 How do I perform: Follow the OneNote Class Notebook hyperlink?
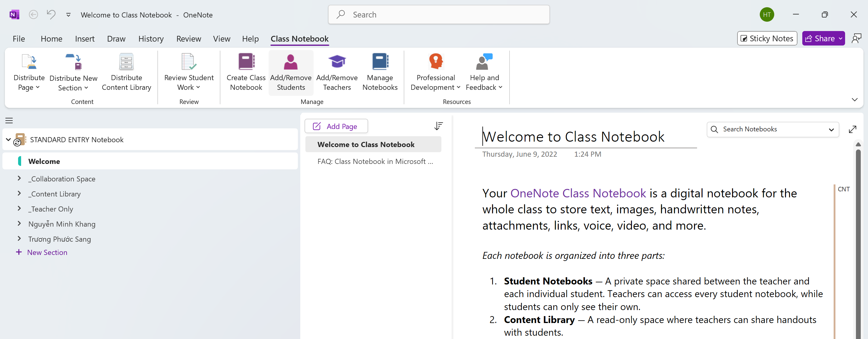[578, 193]
